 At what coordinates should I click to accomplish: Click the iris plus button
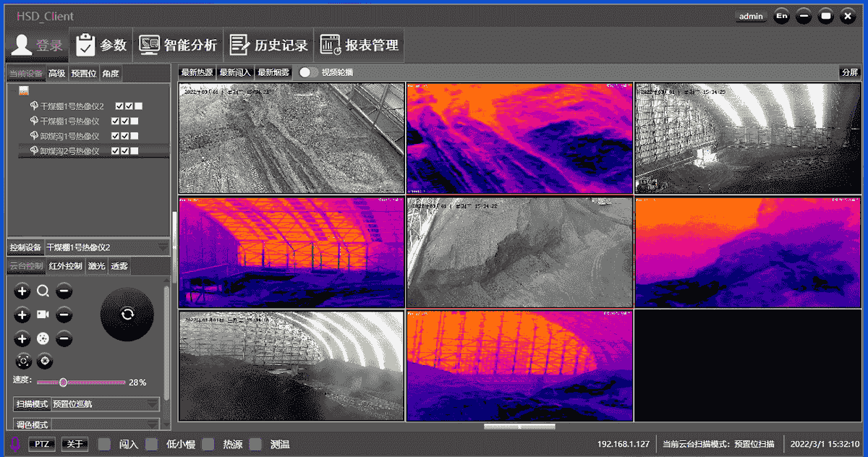22,338
